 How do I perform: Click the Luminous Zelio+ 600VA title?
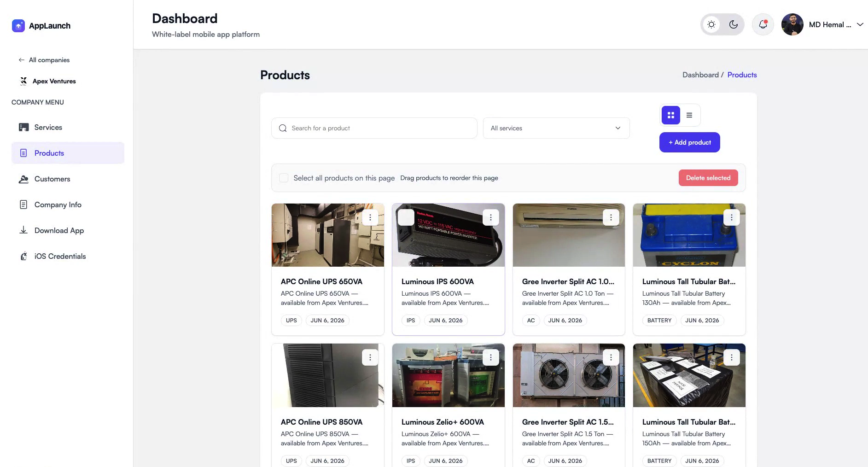click(x=443, y=422)
